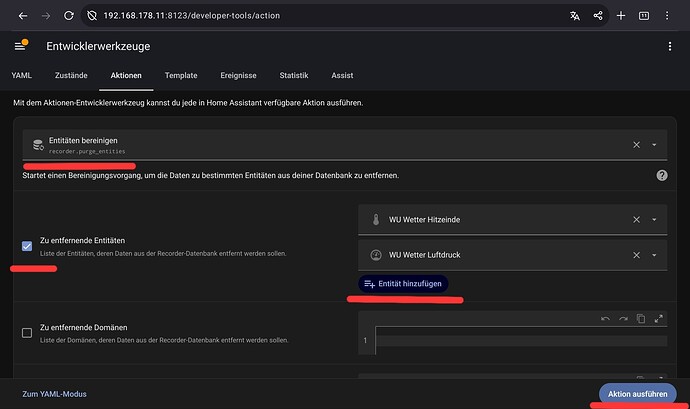
Task: Open the Assist tab
Action: [342, 75]
